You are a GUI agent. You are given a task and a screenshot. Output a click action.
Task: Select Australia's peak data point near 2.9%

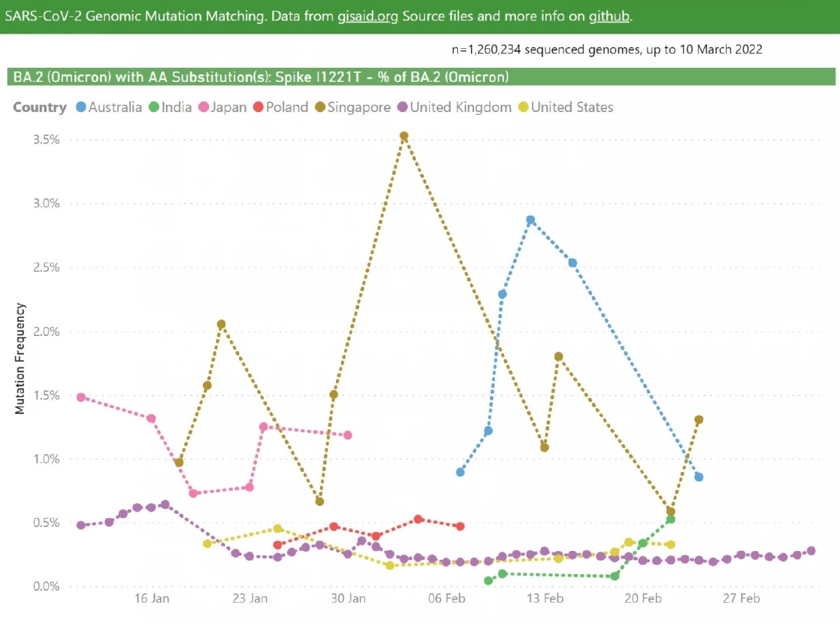(x=531, y=220)
